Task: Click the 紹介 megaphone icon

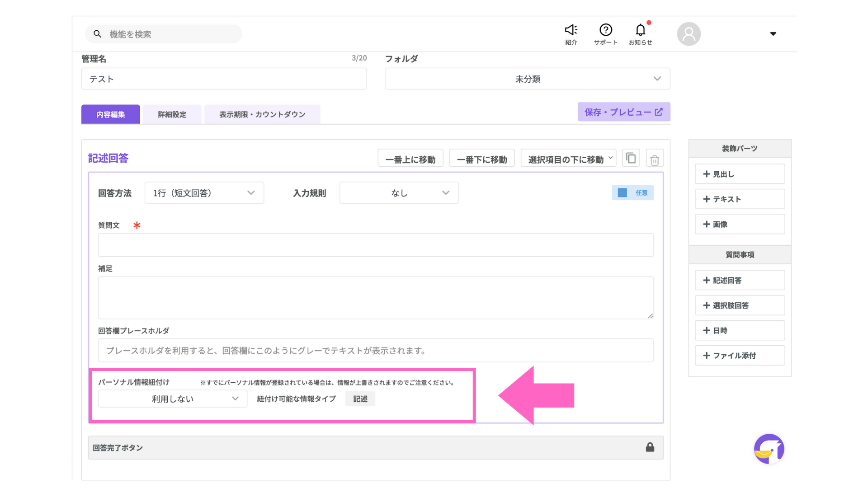Action: pos(571,30)
